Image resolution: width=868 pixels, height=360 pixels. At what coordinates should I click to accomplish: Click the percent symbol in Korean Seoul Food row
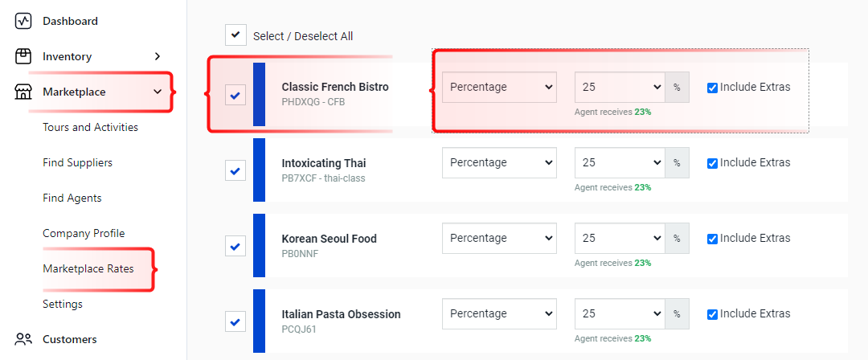click(x=677, y=238)
